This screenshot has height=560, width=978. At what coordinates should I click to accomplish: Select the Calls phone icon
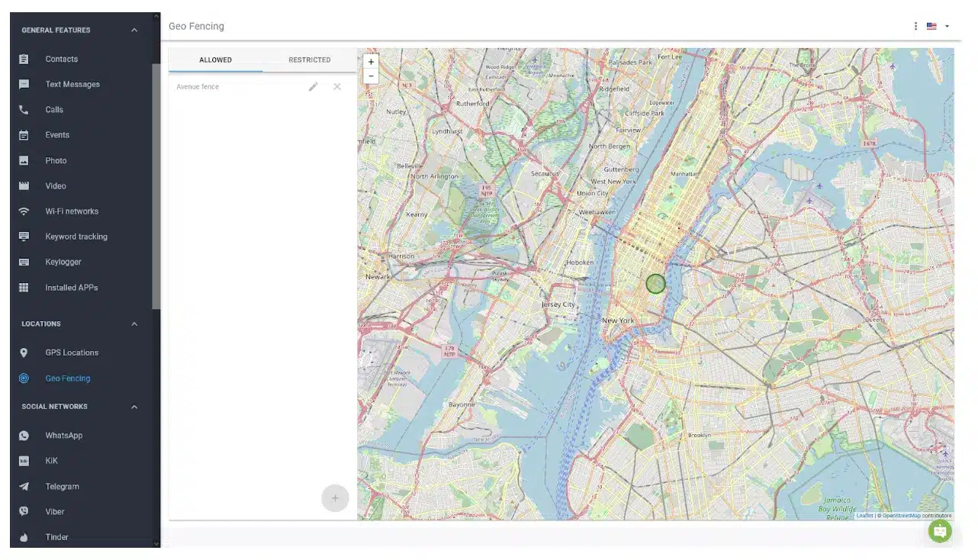24,110
